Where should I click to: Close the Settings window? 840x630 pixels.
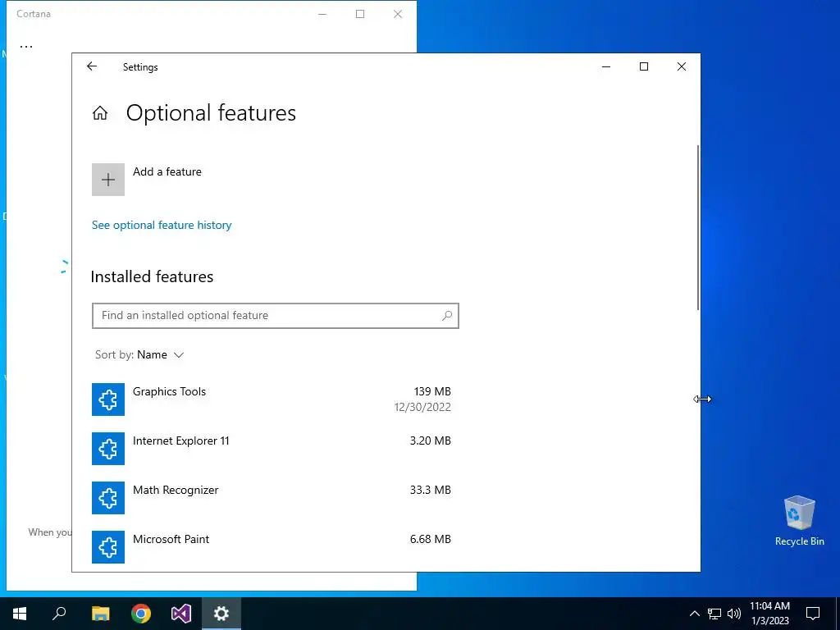682,66
